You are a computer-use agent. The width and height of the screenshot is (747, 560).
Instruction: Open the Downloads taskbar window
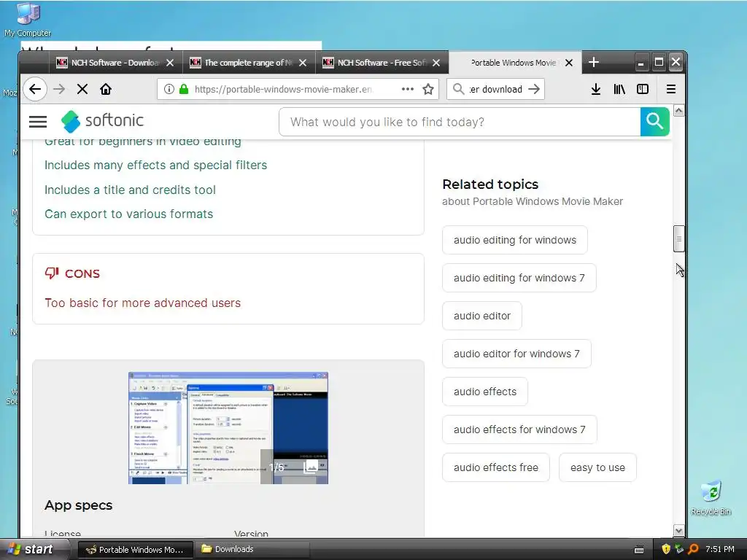pos(252,550)
